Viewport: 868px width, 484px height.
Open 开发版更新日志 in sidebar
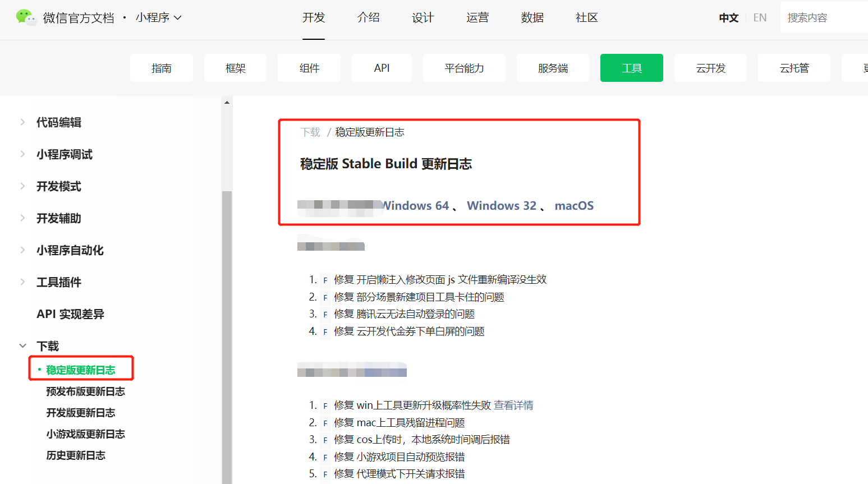coord(81,413)
